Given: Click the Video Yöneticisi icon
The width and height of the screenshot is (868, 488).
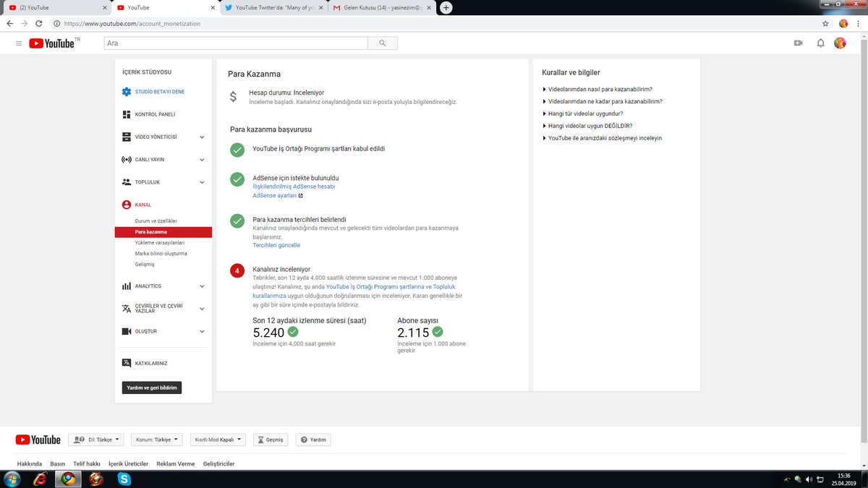Looking at the screenshot, I should 127,137.
